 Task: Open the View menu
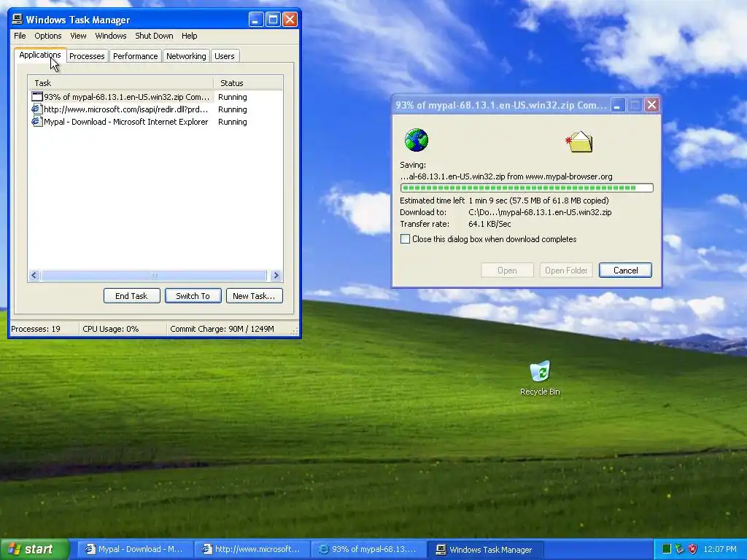78,36
